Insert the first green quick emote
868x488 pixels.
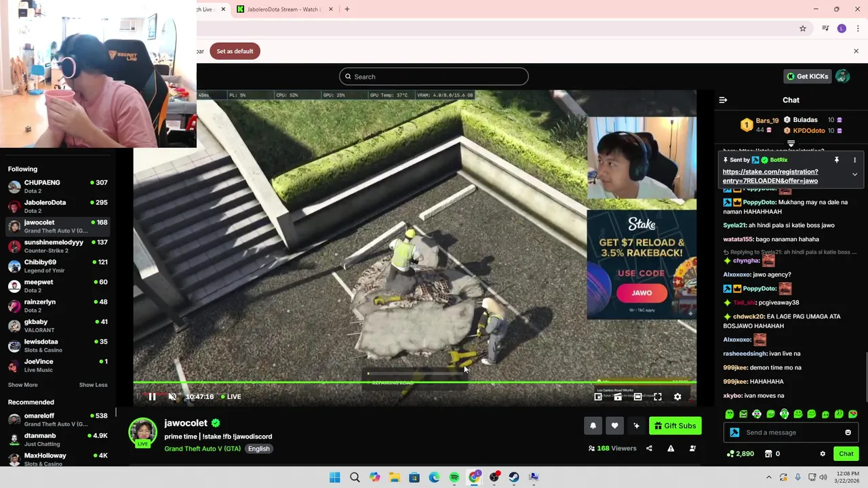tap(729, 414)
